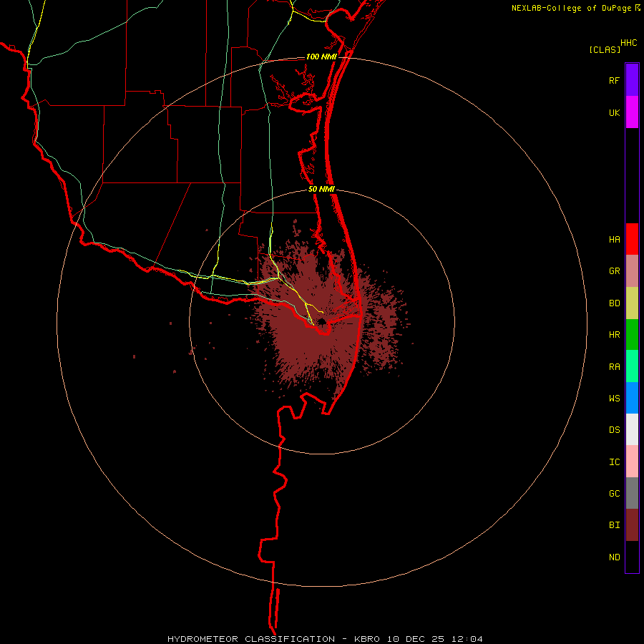Click the ND legend label
The height and width of the screenshot is (644, 644).
(x=614, y=557)
